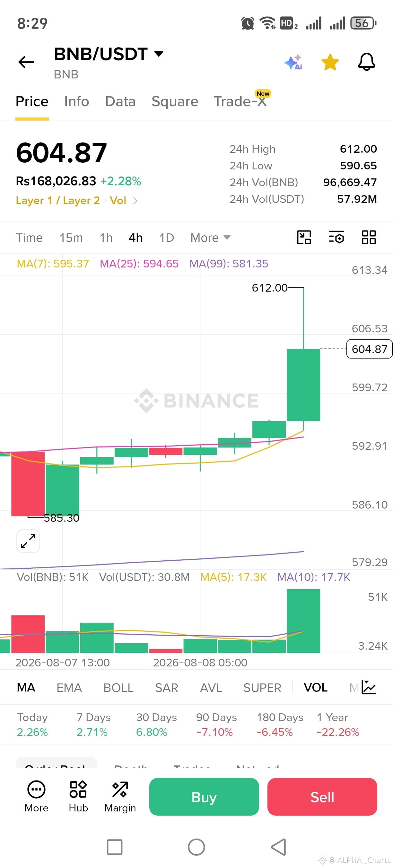Tap Vol MA(5): 17.3K label
The width and height of the screenshot is (393, 868).
pyautogui.click(x=233, y=577)
